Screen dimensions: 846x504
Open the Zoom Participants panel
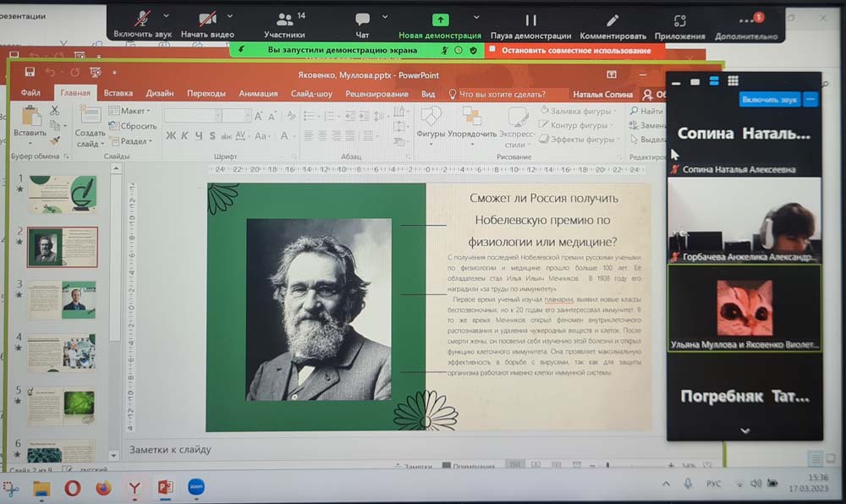click(284, 19)
